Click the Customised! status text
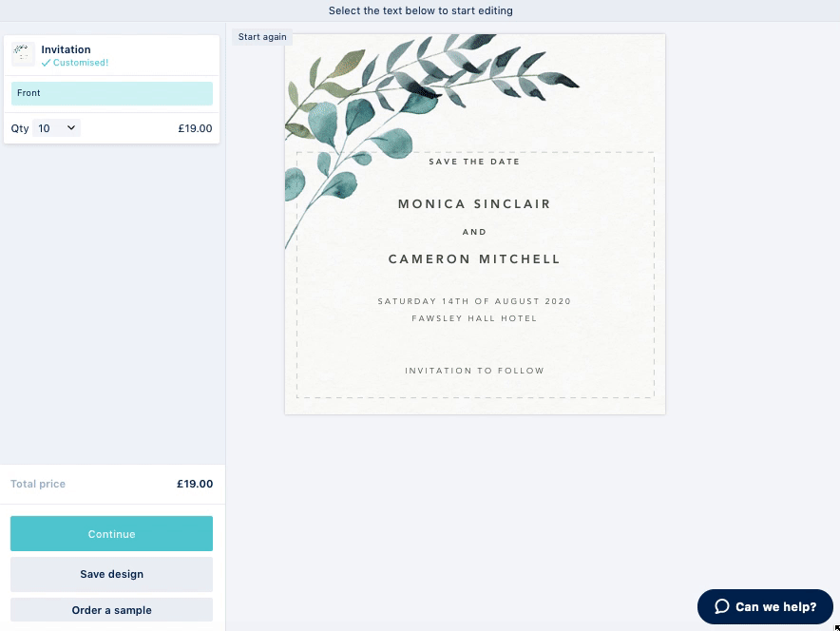 pos(81,63)
